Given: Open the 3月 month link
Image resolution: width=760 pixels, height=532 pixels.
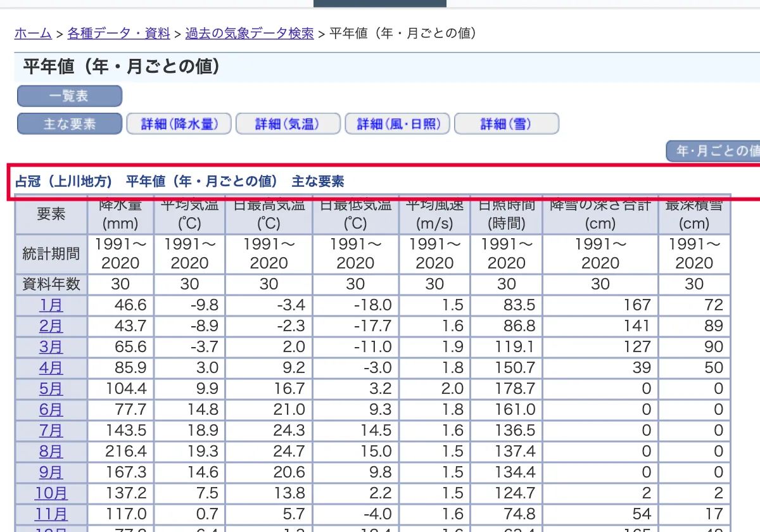Looking at the screenshot, I should tap(51, 347).
